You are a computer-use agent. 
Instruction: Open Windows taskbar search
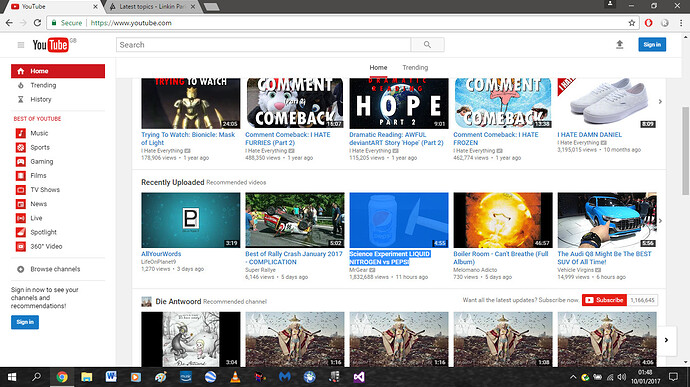(37, 377)
